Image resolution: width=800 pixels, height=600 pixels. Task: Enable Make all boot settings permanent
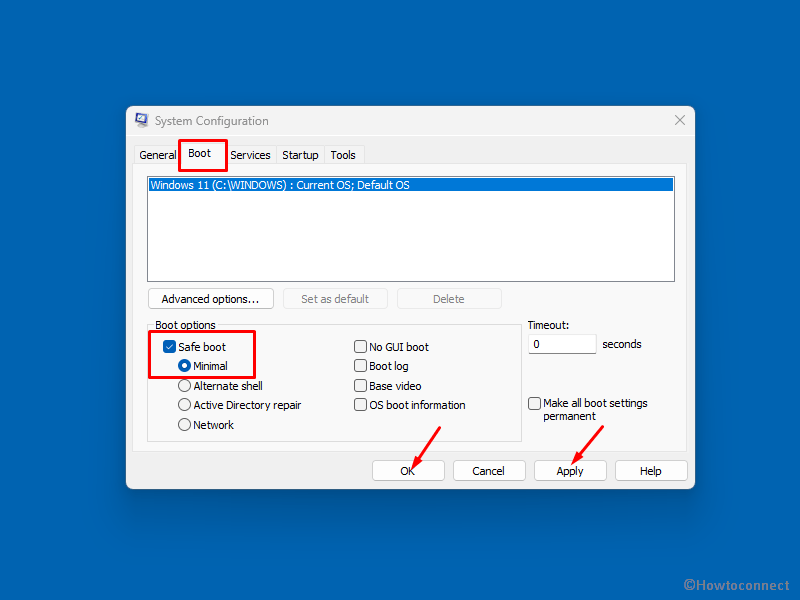534,404
